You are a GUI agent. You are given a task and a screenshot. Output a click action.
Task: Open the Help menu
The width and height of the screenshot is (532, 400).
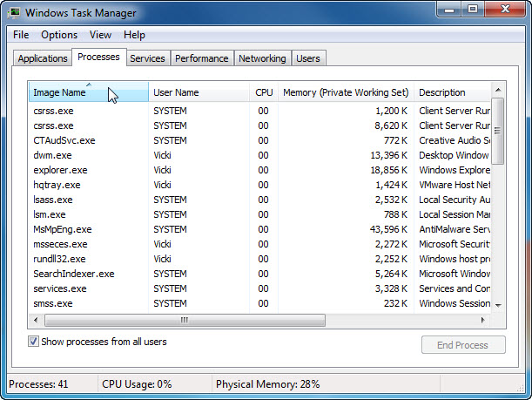click(x=134, y=35)
